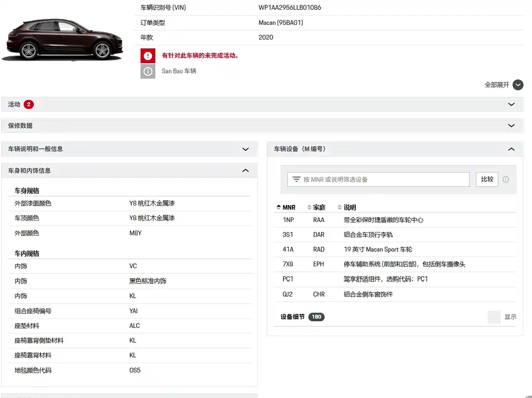Click the 活动 section header label
This screenshot has width=532, height=398.
[14, 104]
